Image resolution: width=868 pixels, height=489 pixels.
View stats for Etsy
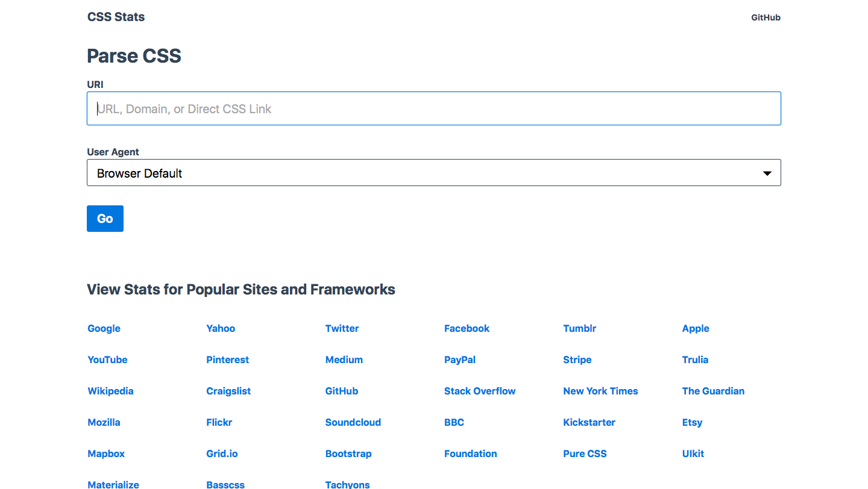[x=692, y=422]
